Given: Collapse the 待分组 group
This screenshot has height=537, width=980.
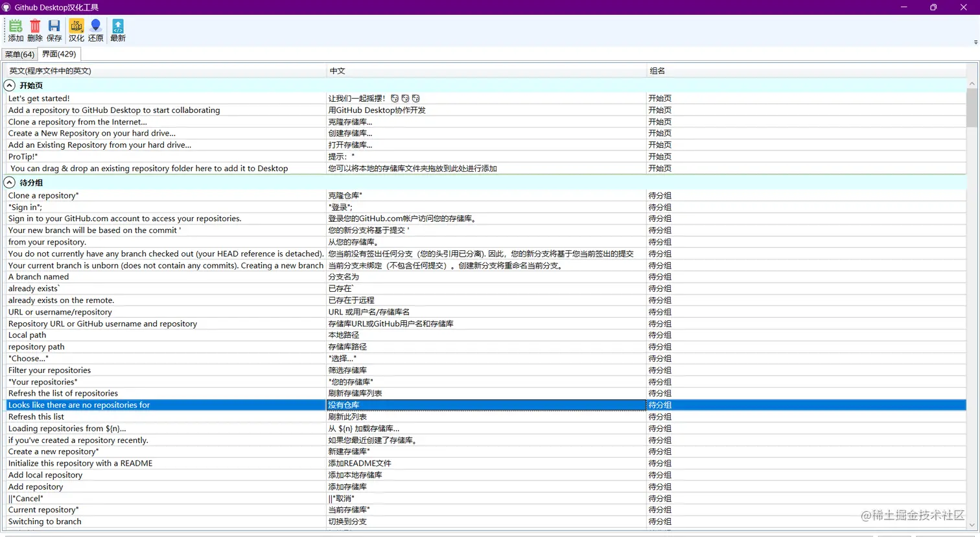Looking at the screenshot, I should [10, 183].
